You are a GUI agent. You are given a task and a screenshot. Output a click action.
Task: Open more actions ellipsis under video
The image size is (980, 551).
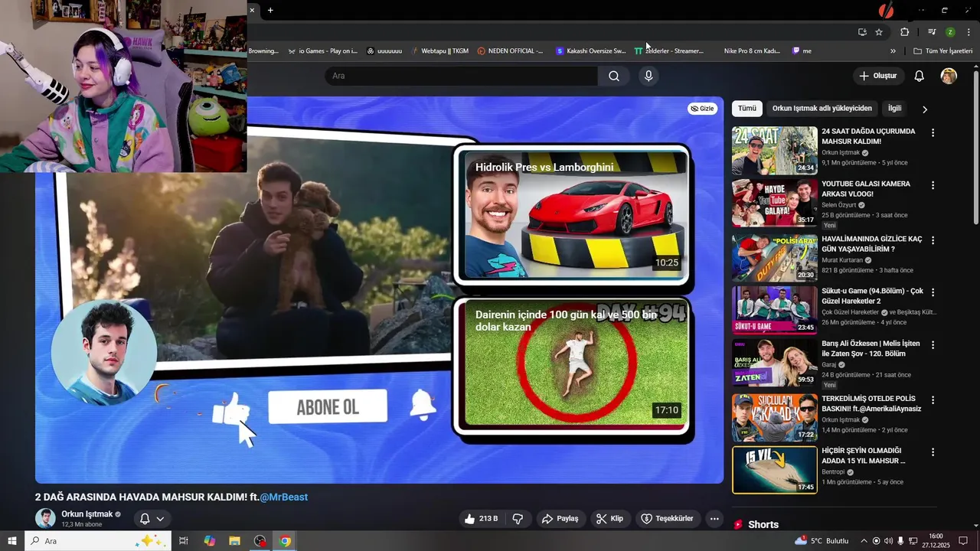[x=714, y=519]
